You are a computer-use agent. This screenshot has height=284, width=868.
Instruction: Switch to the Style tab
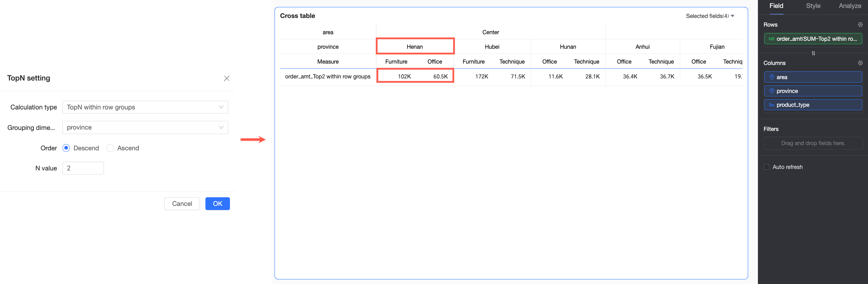click(813, 6)
